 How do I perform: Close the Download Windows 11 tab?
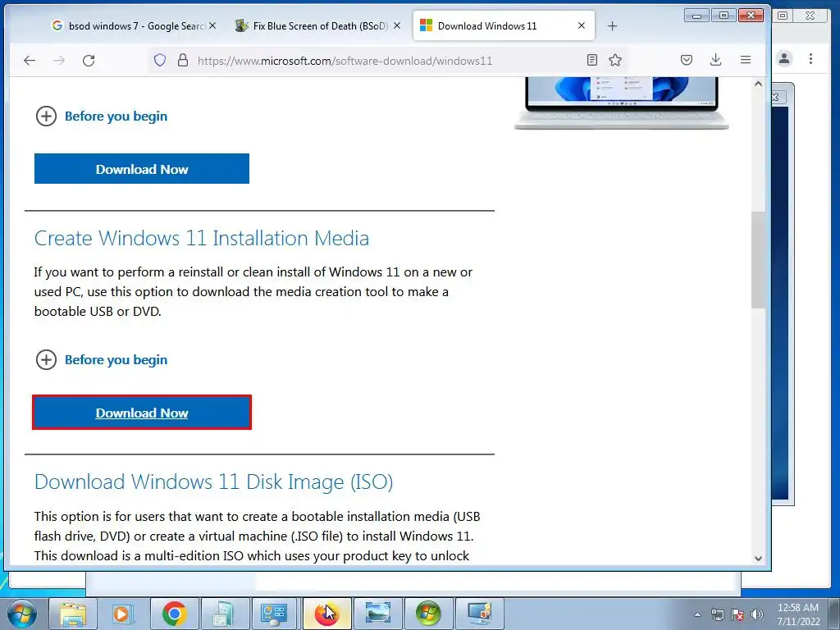pos(582,25)
